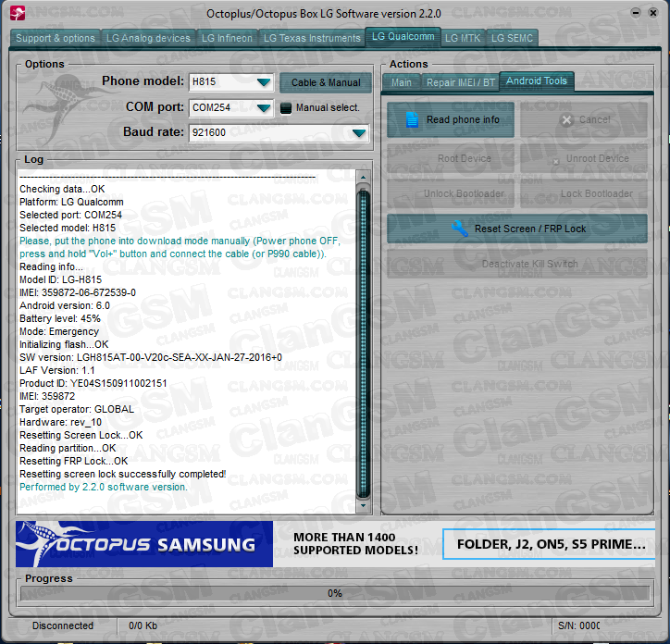Open the LG MTK tab
Image resolution: width=670 pixels, height=644 pixels.
[463, 38]
